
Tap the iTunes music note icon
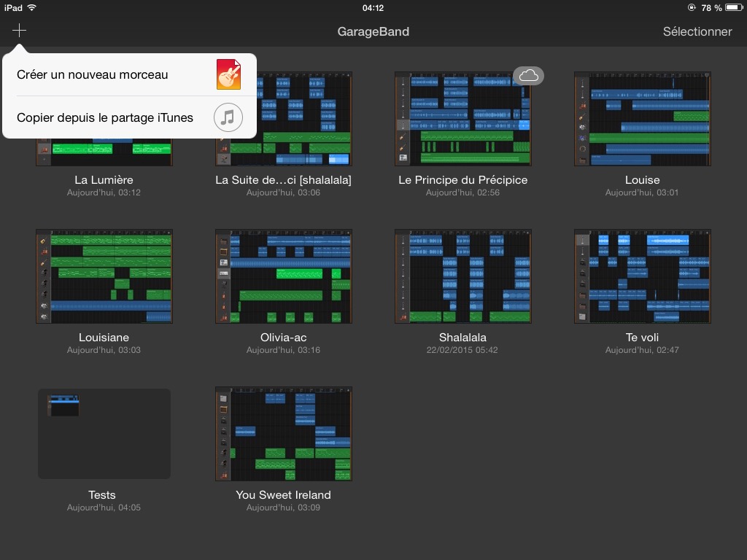pyautogui.click(x=228, y=117)
